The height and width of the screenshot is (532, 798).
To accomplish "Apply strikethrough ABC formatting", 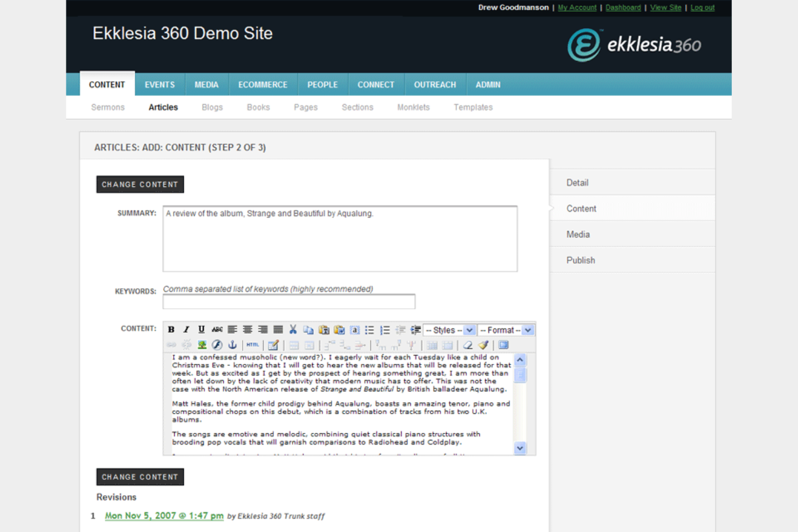I will point(217,330).
